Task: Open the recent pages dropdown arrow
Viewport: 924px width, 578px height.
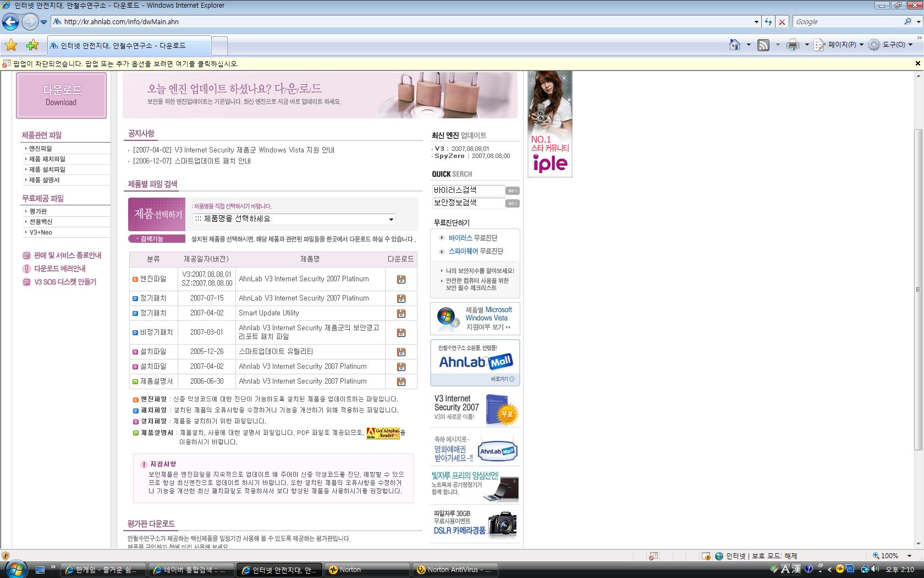Action: coord(44,22)
